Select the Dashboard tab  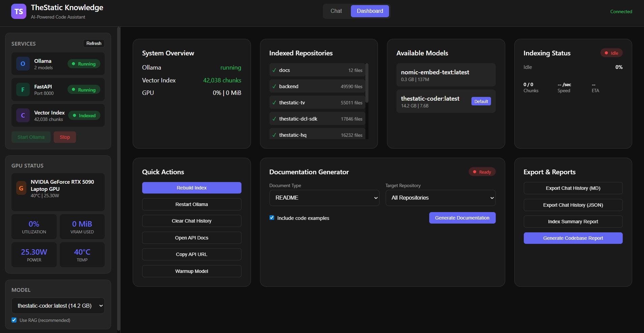pos(370,11)
